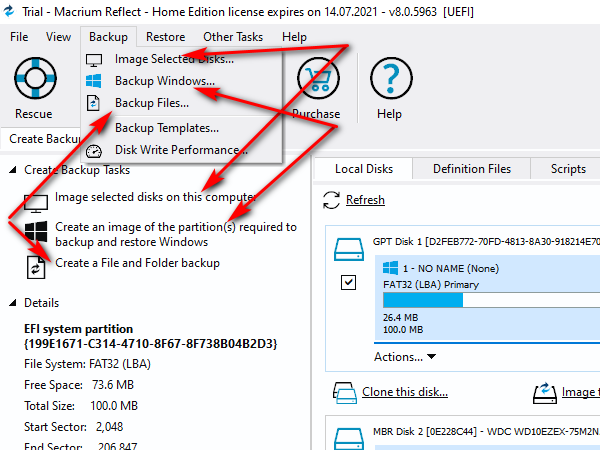The image size is (600, 450).
Task: Collapse the Create Backup Tasks section
Action: pos(13,170)
